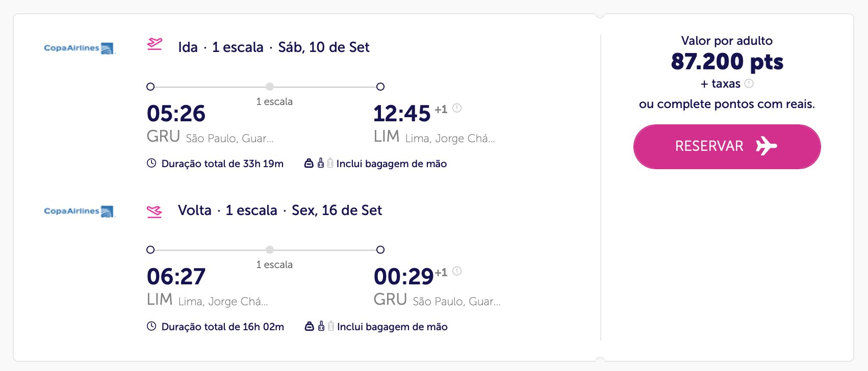Click info icon beside 00:29 +1 arrival

(x=457, y=271)
